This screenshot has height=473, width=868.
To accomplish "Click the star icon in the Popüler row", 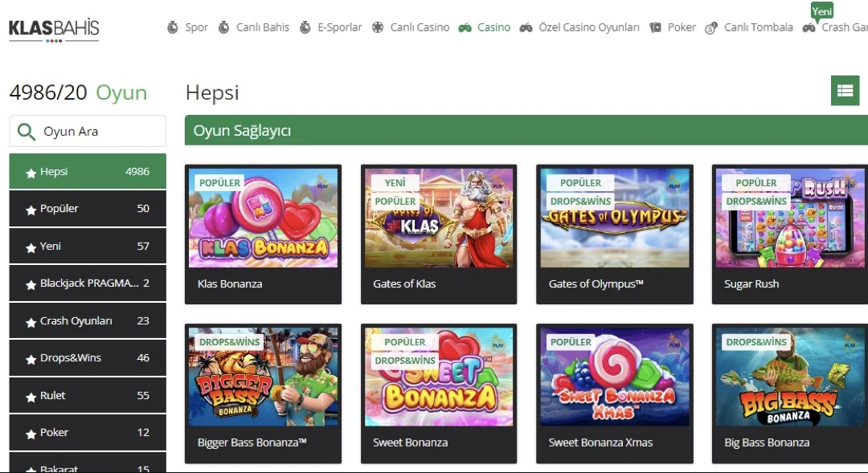I will pyautogui.click(x=31, y=210).
